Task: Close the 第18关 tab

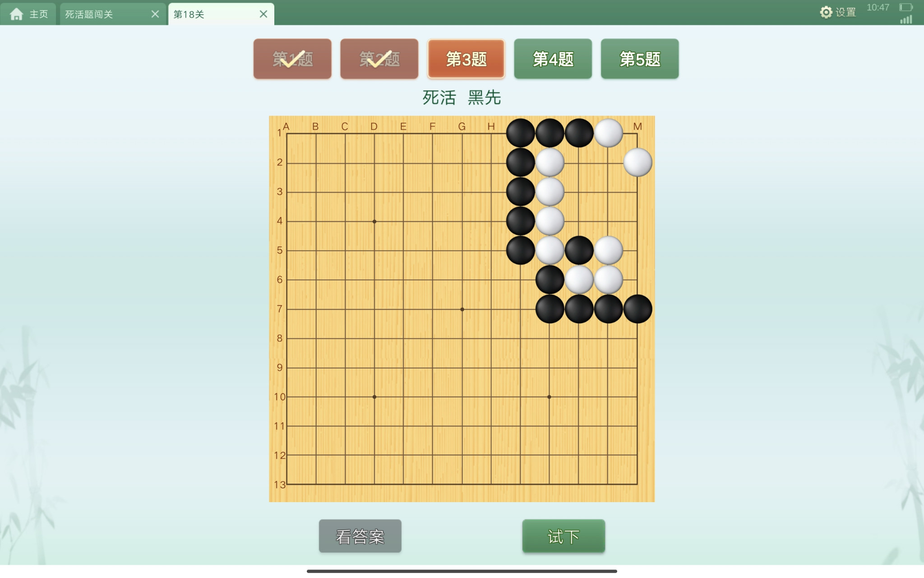Action: click(263, 14)
